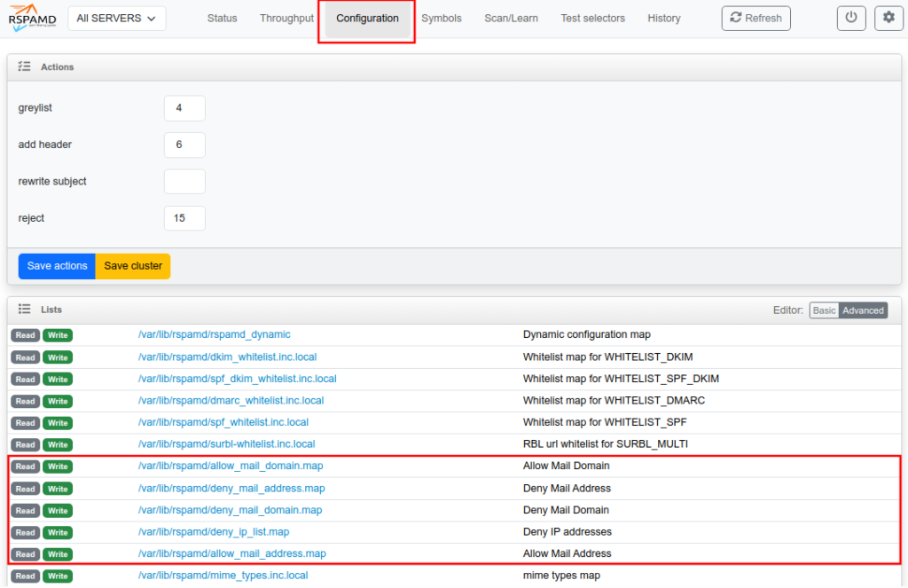This screenshot has height=588, width=908.
Task: Open the settings gear icon
Action: click(x=888, y=18)
